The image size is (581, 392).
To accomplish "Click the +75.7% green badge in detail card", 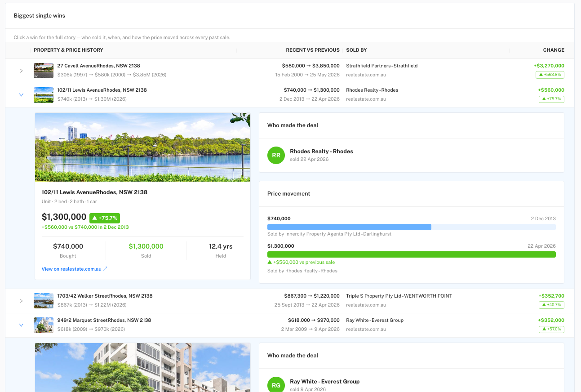I will point(105,218).
